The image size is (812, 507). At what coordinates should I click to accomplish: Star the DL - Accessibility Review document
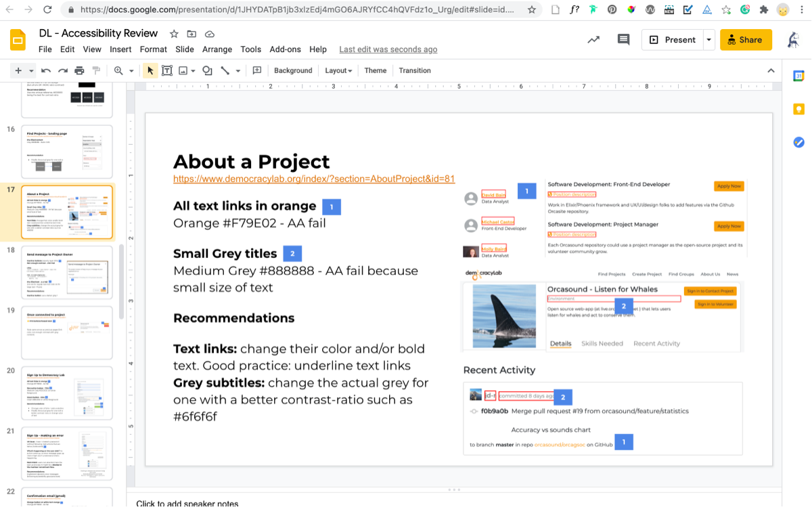click(174, 34)
